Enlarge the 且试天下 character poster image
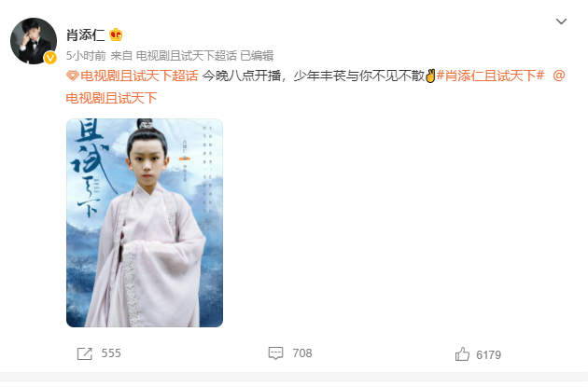 point(145,223)
